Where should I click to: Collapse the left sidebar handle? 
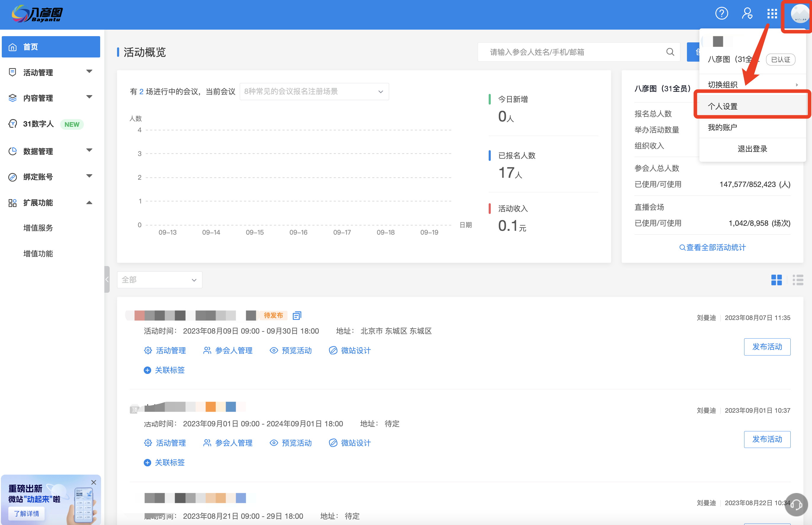pyautogui.click(x=107, y=280)
